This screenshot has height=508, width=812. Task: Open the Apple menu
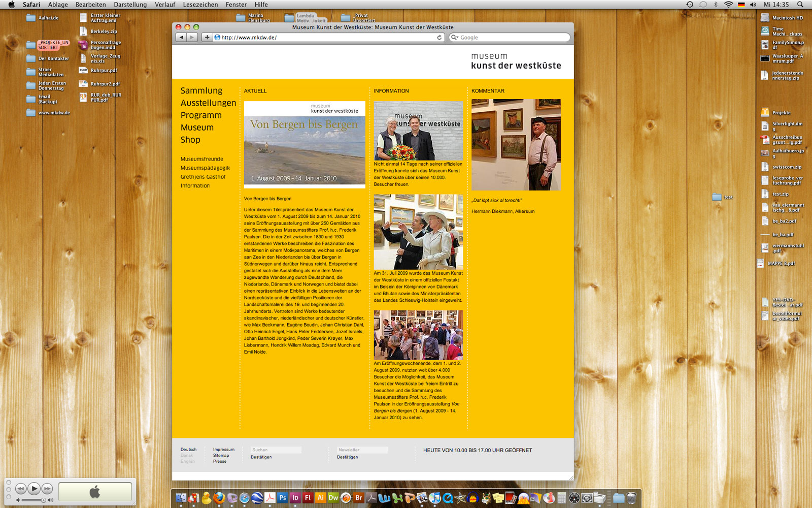11,5
